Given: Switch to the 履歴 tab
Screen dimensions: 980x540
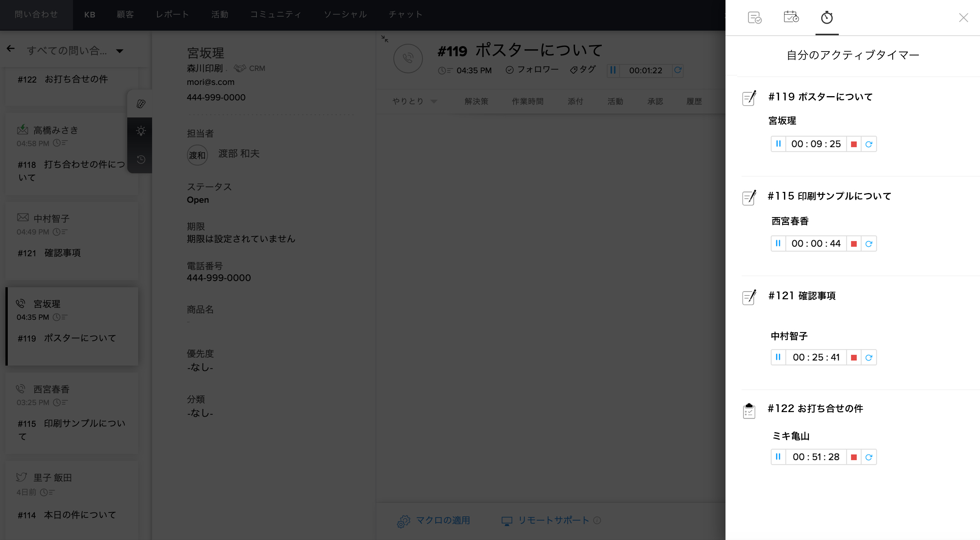Looking at the screenshot, I should pos(694,101).
